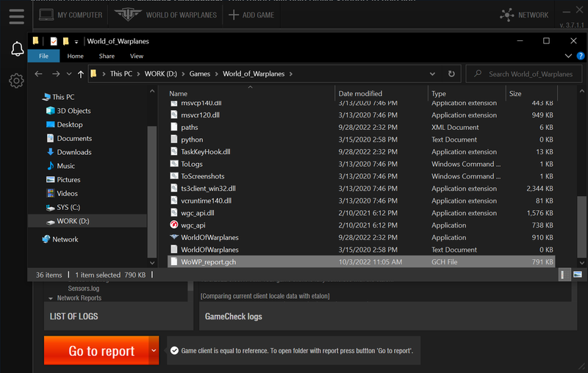The width and height of the screenshot is (588, 373).
Task: Open the Network section in launcher
Action: click(x=524, y=15)
